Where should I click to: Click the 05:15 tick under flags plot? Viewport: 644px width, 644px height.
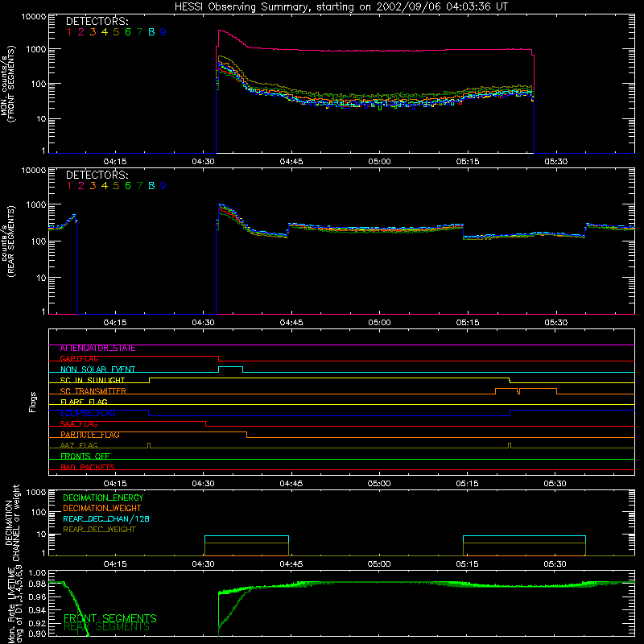click(x=468, y=484)
